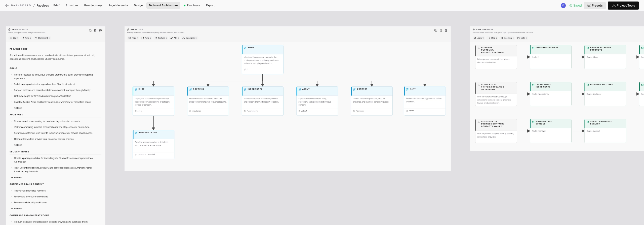The width and height of the screenshot is (644, 225).
Task: Click 'The company is called Faceless' item
Action: point(30,191)
